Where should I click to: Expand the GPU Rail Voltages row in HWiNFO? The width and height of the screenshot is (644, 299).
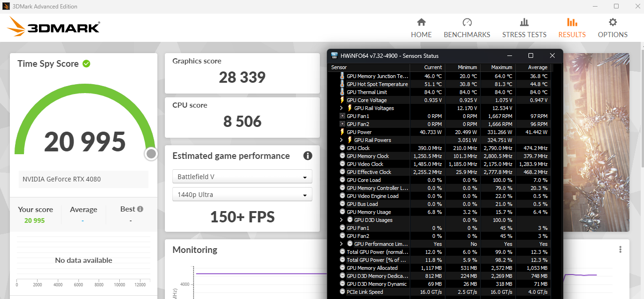click(x=341, y=108)
